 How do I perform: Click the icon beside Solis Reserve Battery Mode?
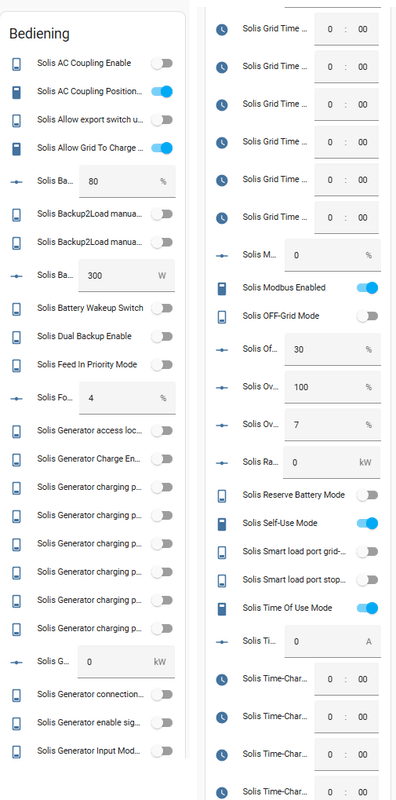click(x=222, y=496)
